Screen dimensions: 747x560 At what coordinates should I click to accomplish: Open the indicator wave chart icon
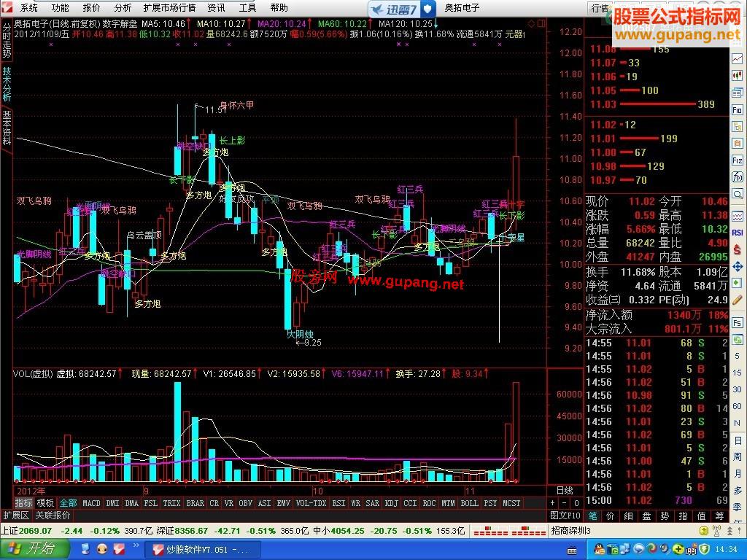click(737, 216)
